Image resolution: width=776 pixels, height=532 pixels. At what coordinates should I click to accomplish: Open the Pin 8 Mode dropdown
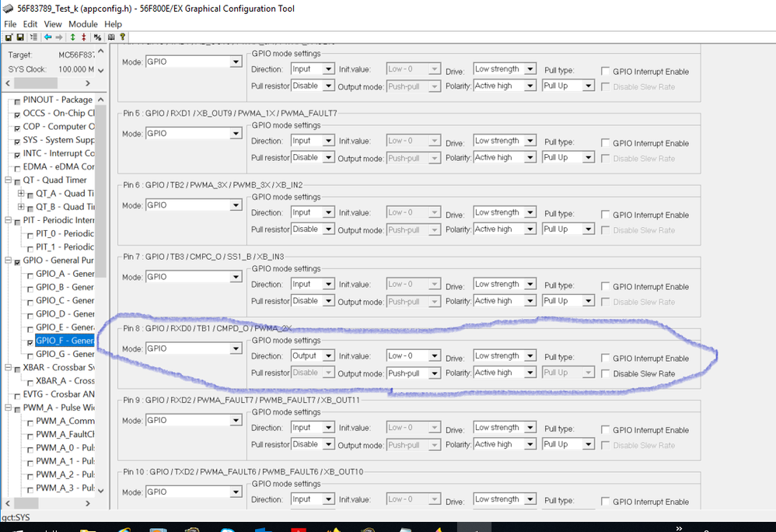(x=236, y=349)
